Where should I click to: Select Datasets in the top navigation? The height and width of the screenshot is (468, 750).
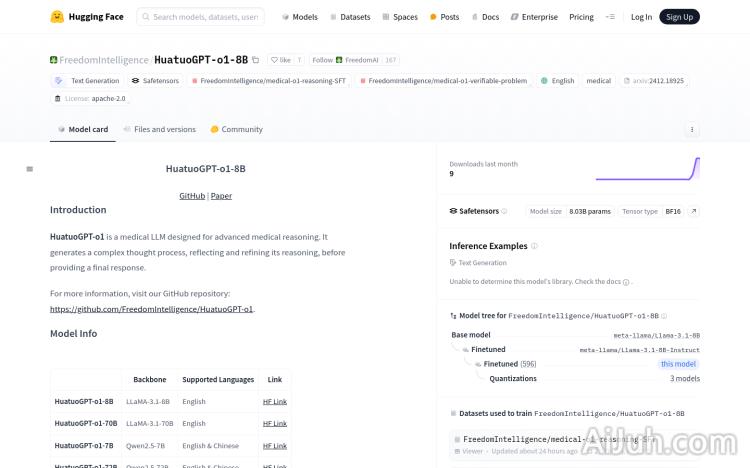pyautogui.click(x=349, y=17)
